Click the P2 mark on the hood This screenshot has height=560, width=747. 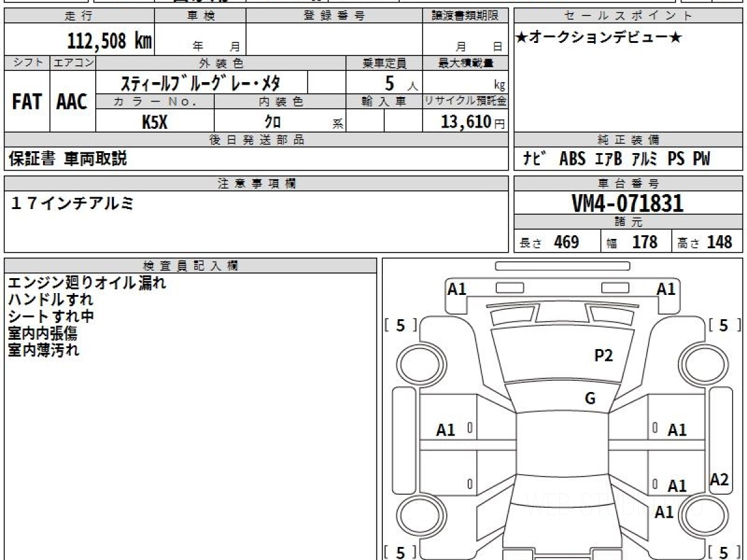point(604,355)
